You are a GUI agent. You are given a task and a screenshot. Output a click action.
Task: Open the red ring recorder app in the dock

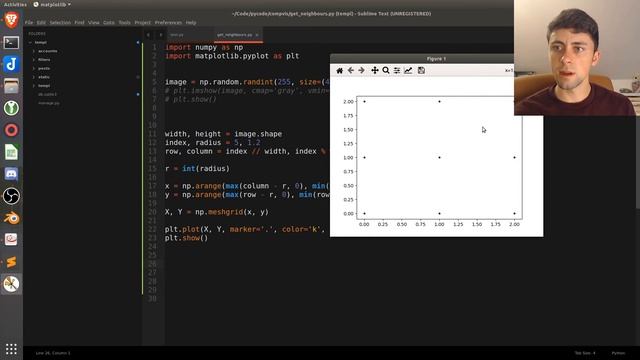point(11,130)
